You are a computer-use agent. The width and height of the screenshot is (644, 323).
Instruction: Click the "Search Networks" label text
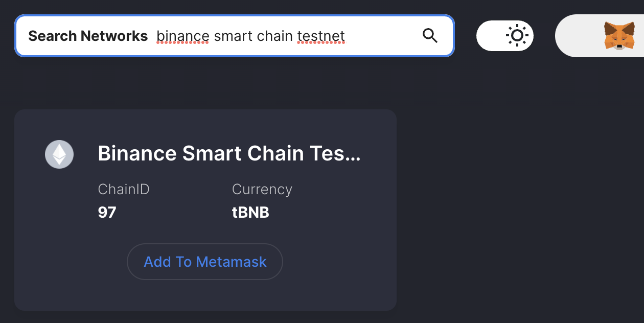(88, 36)
